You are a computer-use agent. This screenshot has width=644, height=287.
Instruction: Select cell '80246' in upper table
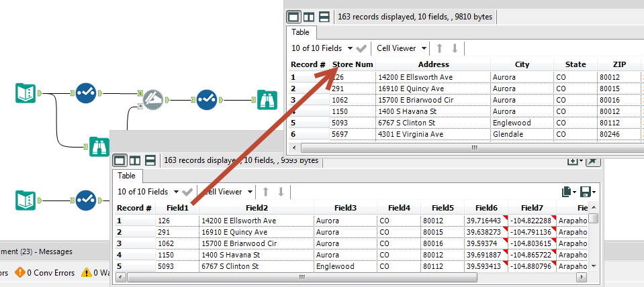click(618, 134)
